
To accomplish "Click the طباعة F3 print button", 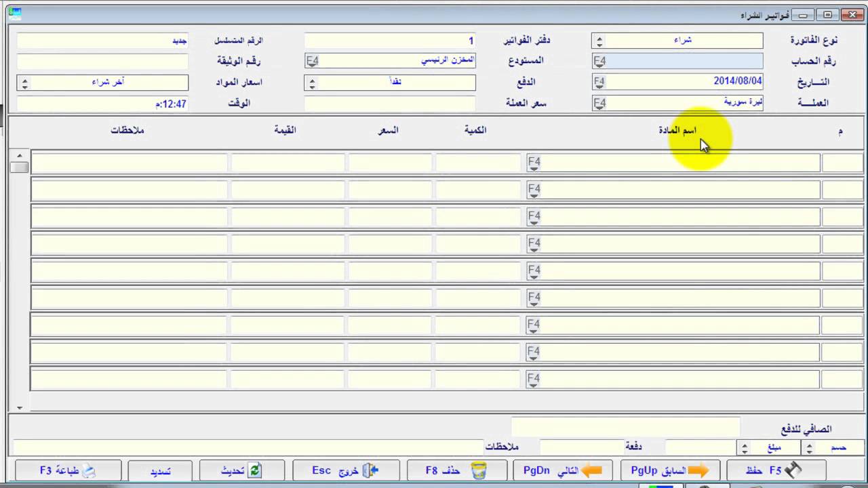I will [x=68, y=470].
